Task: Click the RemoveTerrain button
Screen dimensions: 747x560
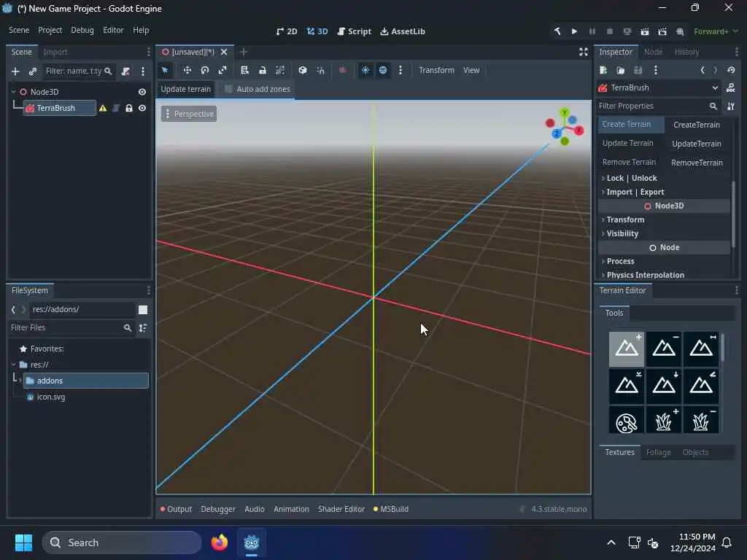Action: click(697, 163)
